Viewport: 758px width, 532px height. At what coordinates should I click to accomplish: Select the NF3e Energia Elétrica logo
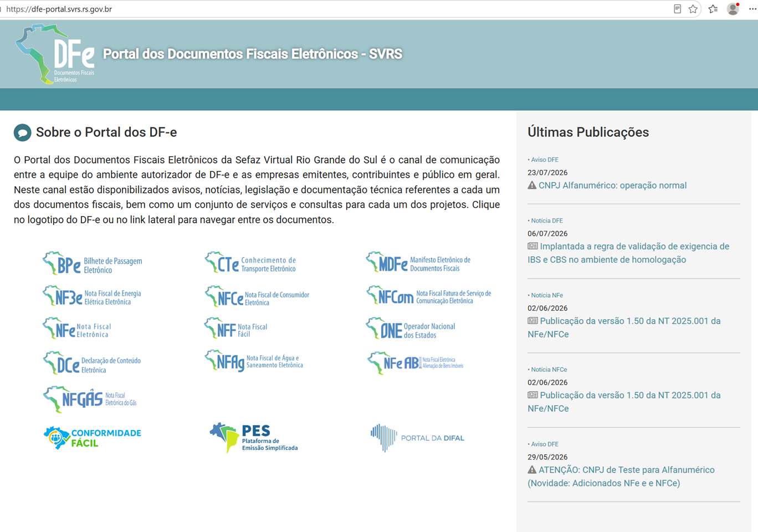point(92,296)
